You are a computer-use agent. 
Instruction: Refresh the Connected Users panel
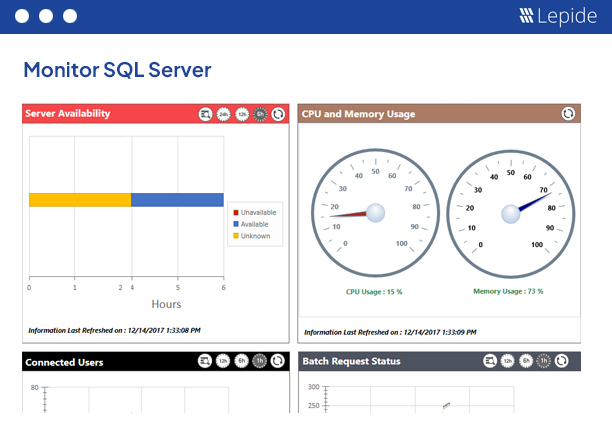(278, 361)
